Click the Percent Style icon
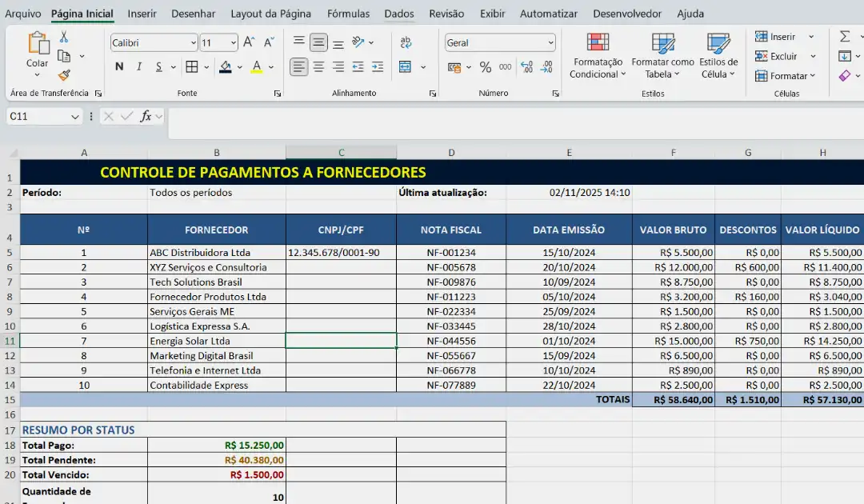864x504 pixels. point(485,67)
